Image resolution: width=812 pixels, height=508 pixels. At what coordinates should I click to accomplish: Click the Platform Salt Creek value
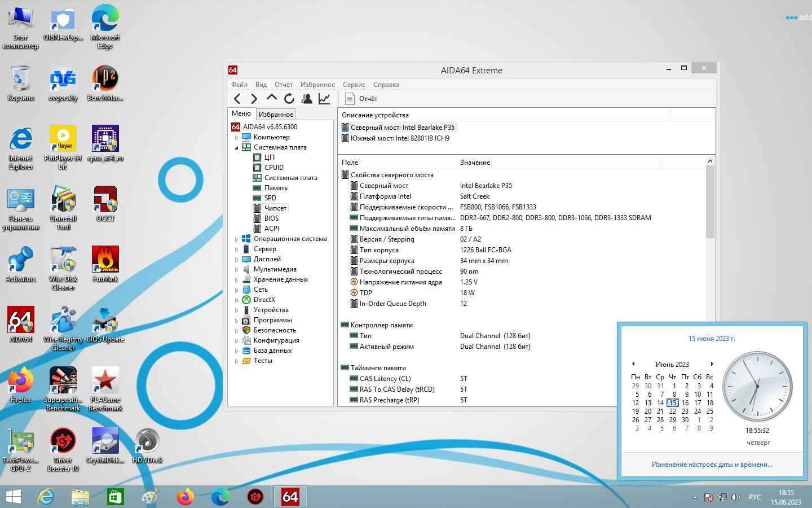[x=475, y=196]
